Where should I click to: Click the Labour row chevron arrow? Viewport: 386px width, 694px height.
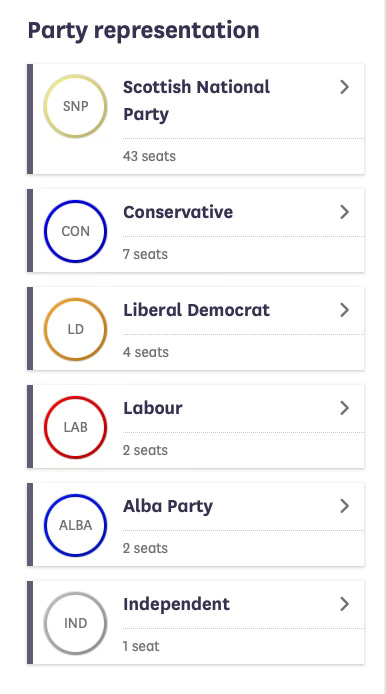(x=344, y=408)
